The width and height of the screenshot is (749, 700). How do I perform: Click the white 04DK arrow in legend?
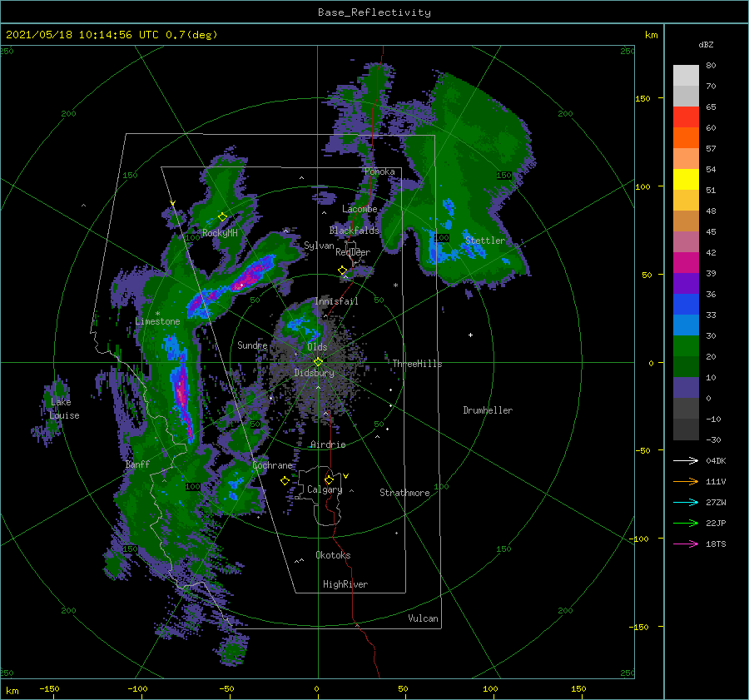pyautogui.click(x=686, y=460)
